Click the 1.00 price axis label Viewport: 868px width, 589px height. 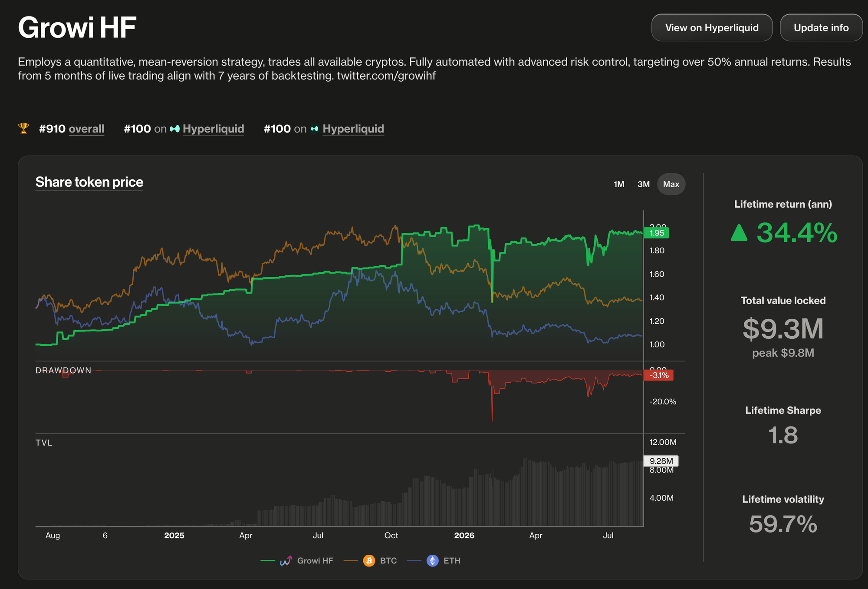(x=657, y=344)
